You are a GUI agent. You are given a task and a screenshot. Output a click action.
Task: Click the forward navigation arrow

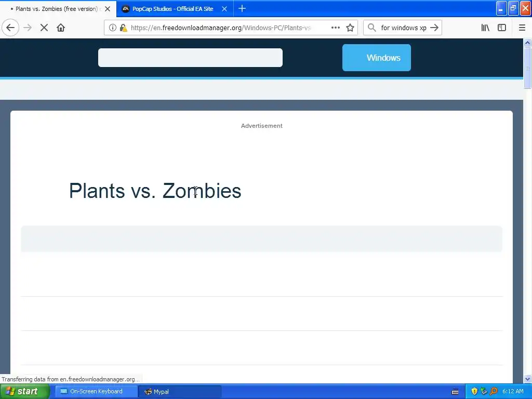point(28,28)
